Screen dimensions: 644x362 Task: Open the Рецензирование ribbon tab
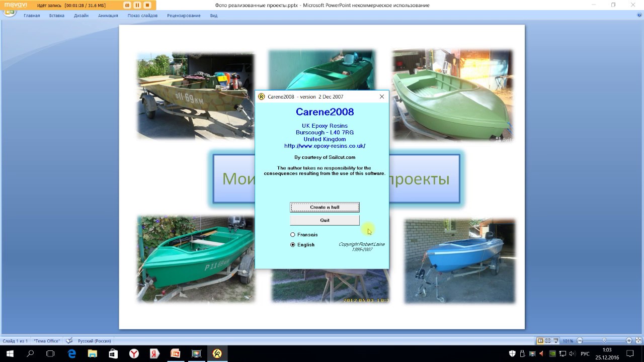[x=184, y=16]
